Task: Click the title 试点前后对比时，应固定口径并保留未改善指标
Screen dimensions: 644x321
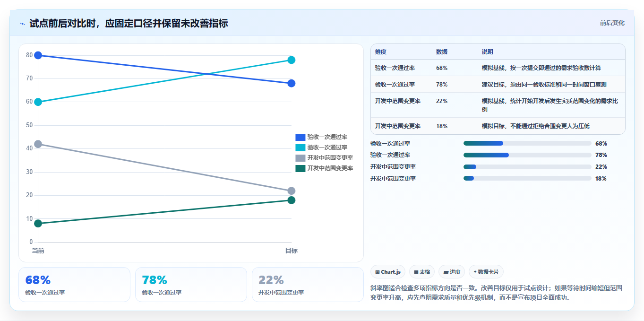Action: pos(129,23)
